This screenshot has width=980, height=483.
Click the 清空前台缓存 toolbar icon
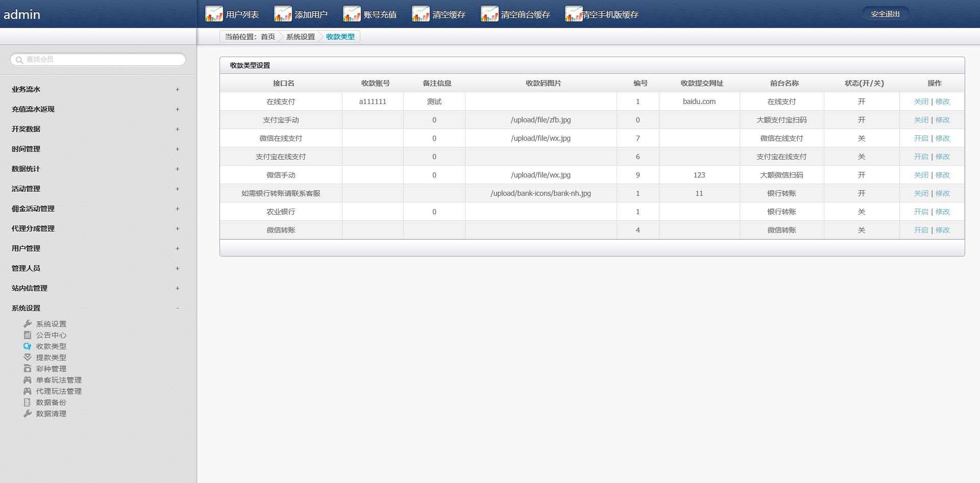[489, 14]
